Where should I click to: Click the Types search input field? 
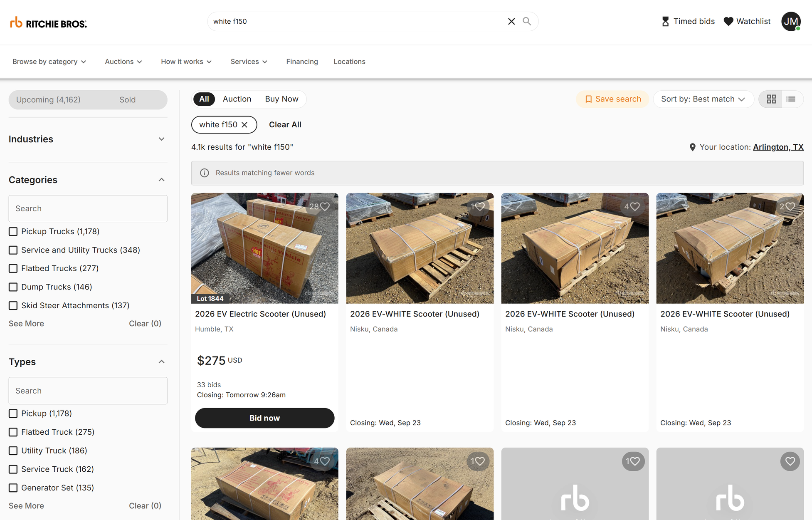click(x=88, y=391)
